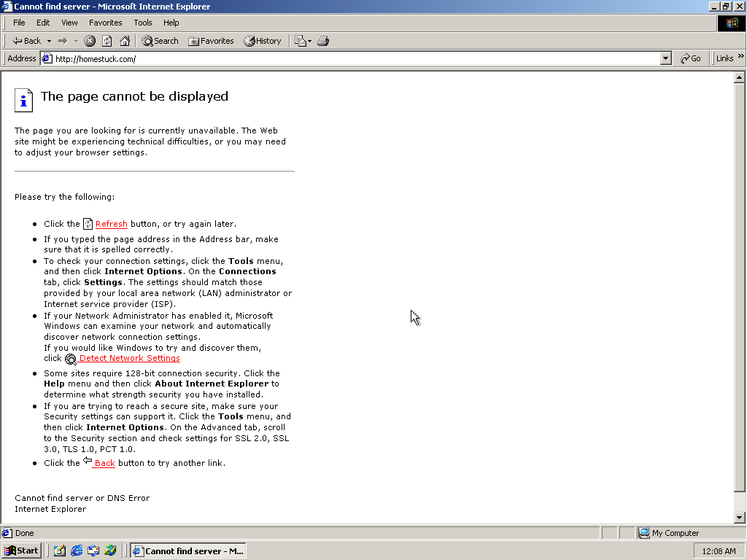Click the heading "The page cannot be displayed"
Image resolution: width=747 pixels, height=560 pixels.
pos(134,96)
